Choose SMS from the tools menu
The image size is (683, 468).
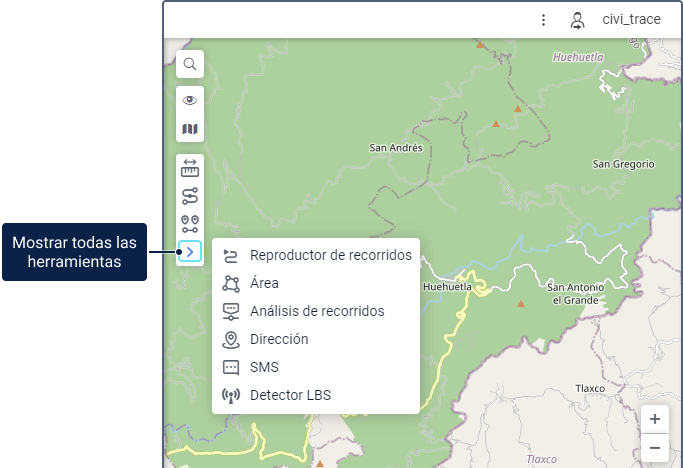click(x=316, y=367)
